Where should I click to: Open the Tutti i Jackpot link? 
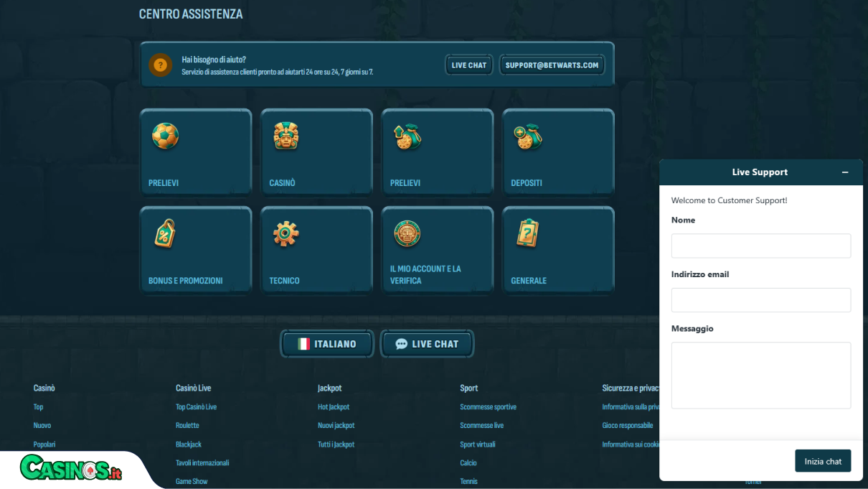point(336,444)
